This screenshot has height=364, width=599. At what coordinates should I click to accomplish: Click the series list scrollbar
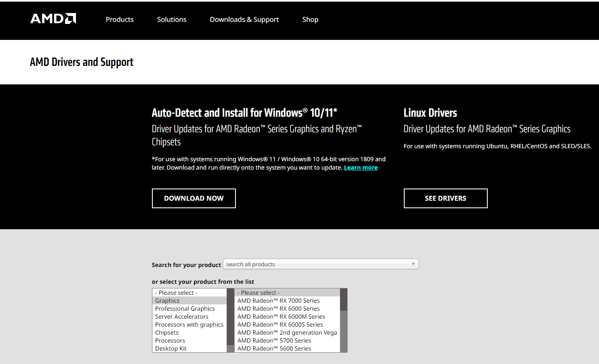(x=343, y=320)
